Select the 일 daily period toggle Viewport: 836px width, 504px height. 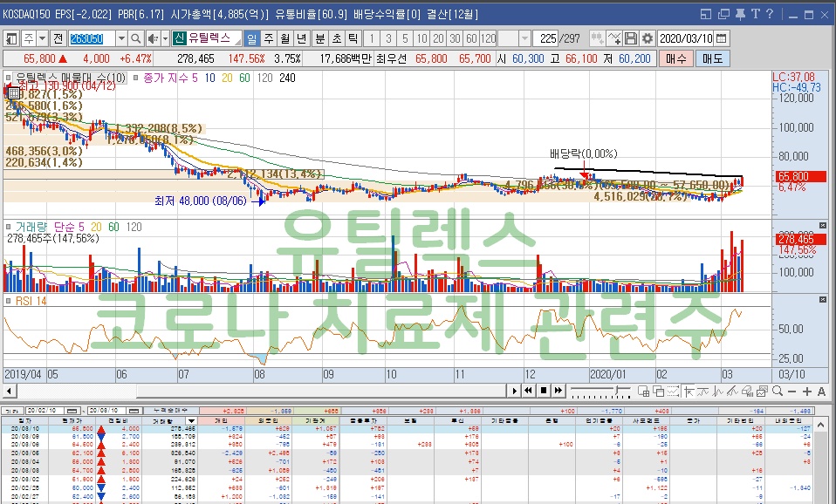251,38
